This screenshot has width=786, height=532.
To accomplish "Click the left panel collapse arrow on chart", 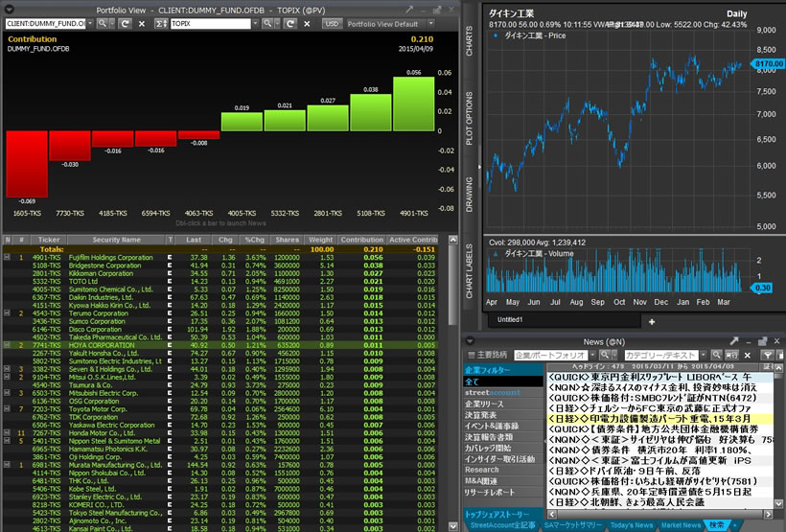I will click(479, 167).
